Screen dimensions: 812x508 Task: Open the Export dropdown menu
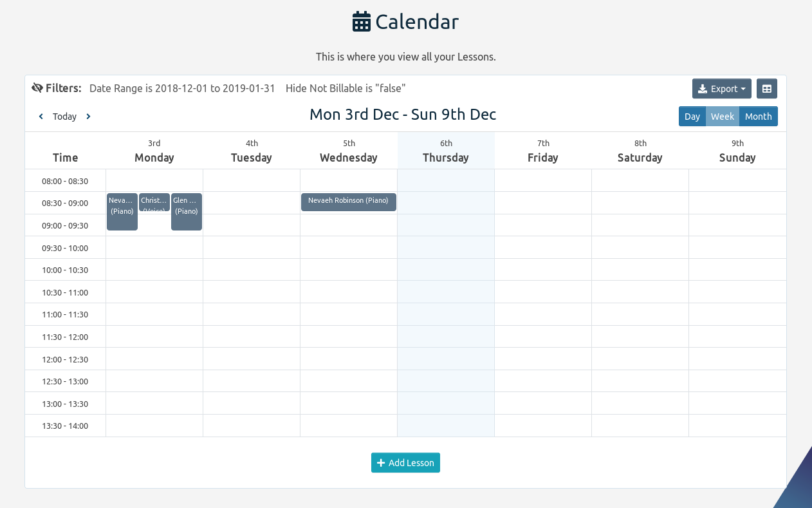coord(721,89)
